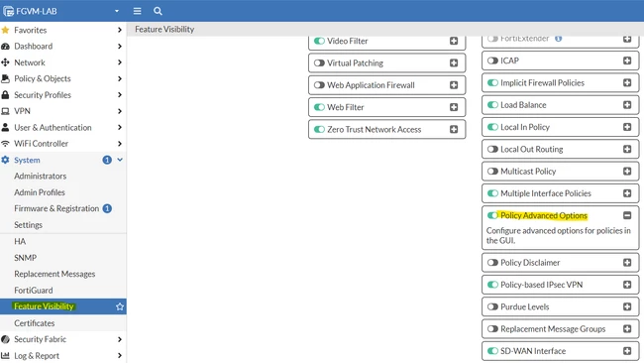Expand Security Fabric chevron
This screenshot has width=644, height=363.
pyautogui.click(x=120, y=339)
